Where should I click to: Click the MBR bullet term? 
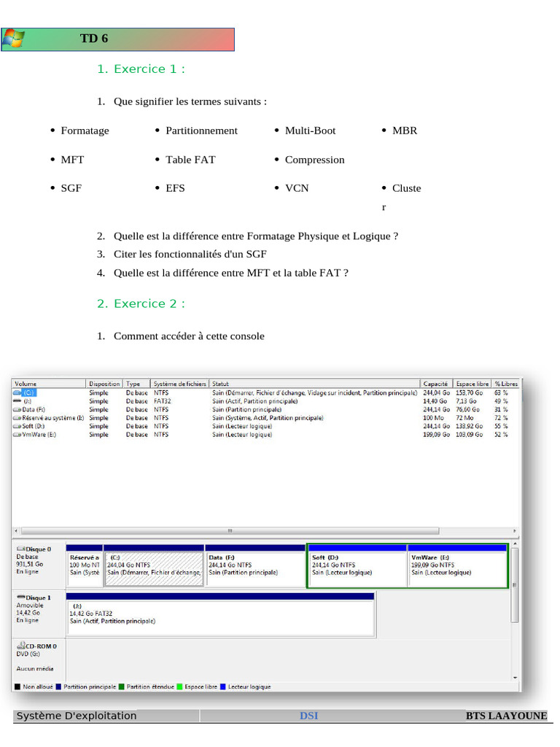click(405, 131)
